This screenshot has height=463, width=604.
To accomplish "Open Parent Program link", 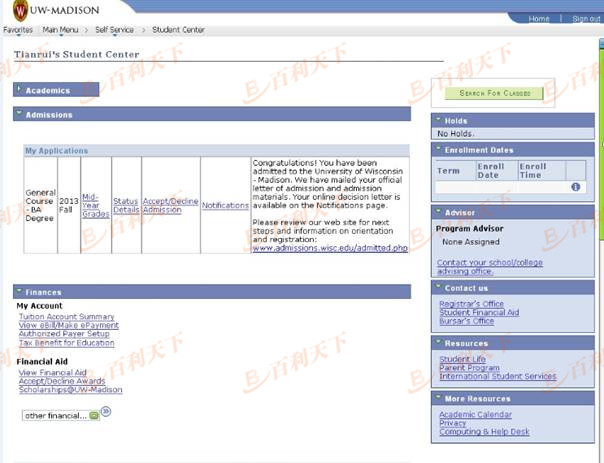I will click(x=469, y=367).
